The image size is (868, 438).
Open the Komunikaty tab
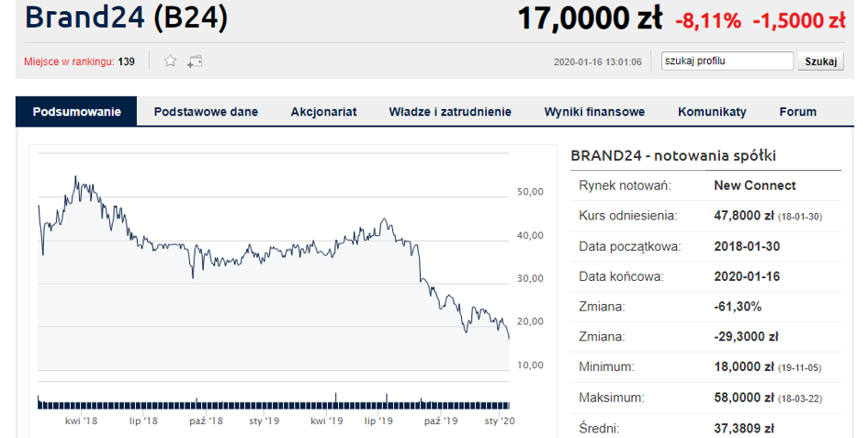[x=712, y=112]
